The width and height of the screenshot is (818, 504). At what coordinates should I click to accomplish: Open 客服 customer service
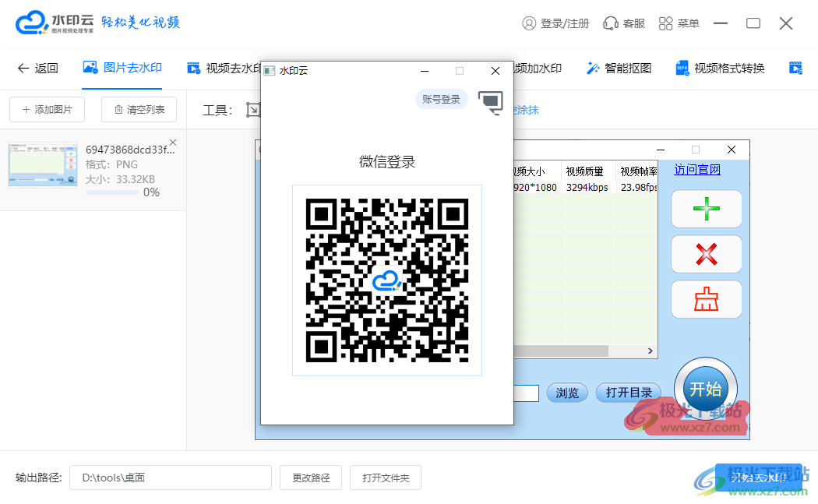pos(625,23)
